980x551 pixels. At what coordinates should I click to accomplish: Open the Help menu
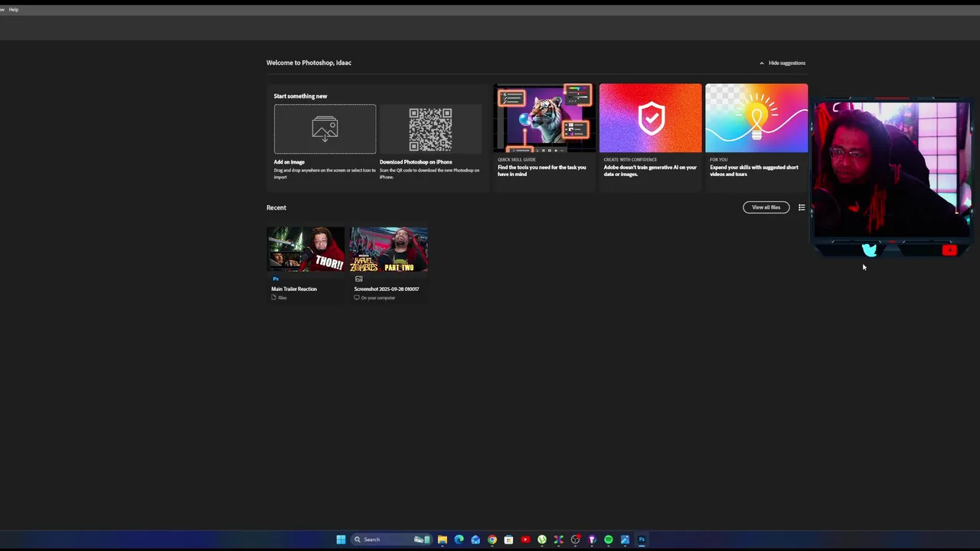click(x=14, y=9)
